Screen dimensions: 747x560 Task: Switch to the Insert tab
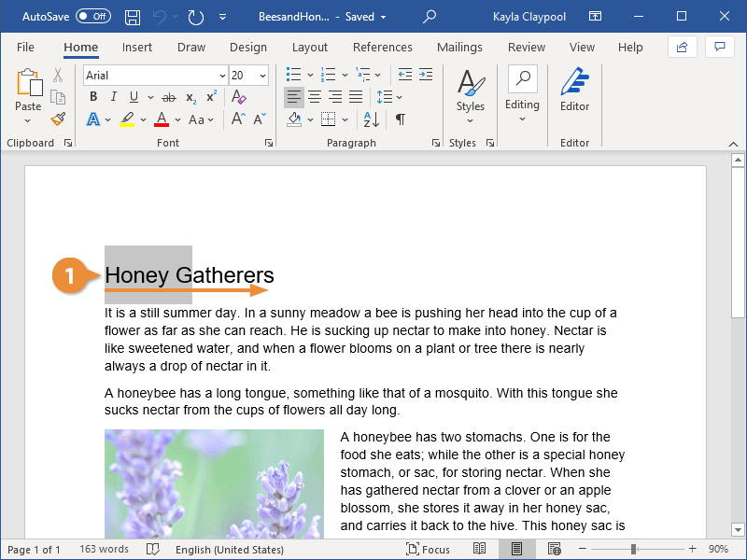click(137, 48)
